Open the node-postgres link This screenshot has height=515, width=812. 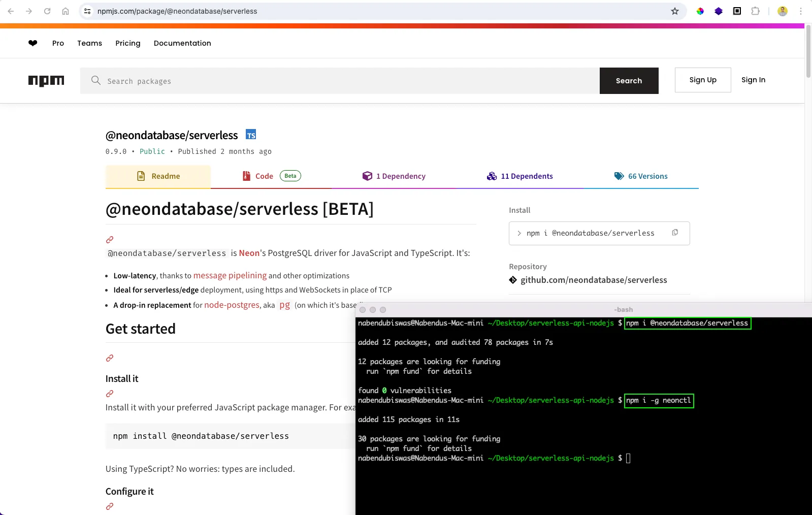coord(232,305)
